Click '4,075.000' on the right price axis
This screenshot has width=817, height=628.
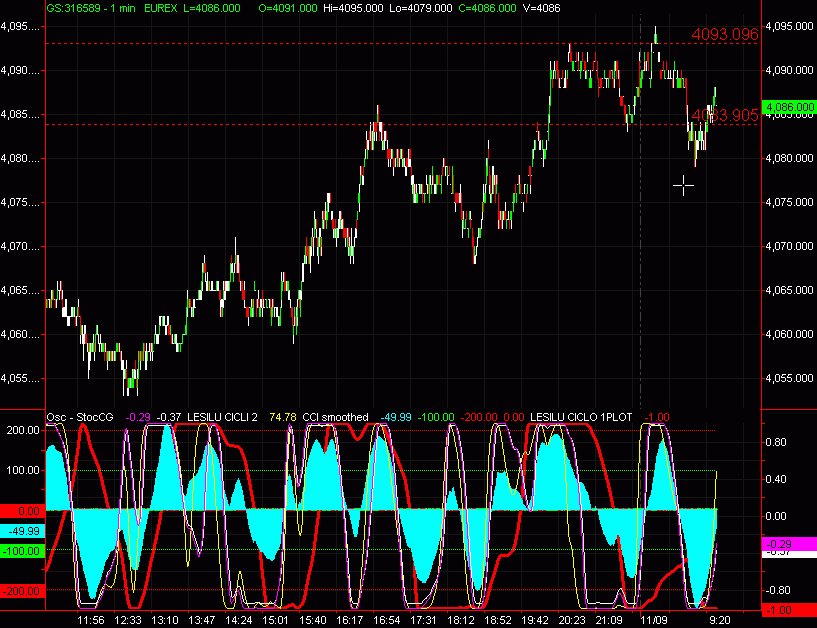point(789,202)
